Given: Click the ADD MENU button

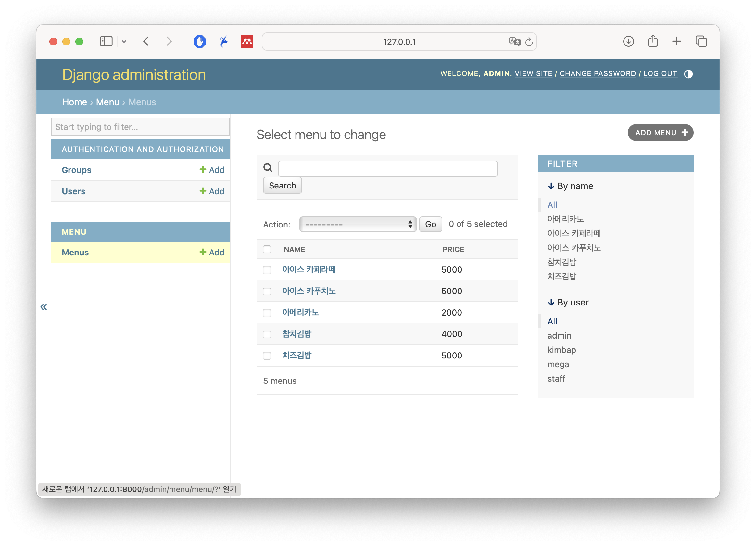Looking at the screenshot, I should (x=660, y=133).
